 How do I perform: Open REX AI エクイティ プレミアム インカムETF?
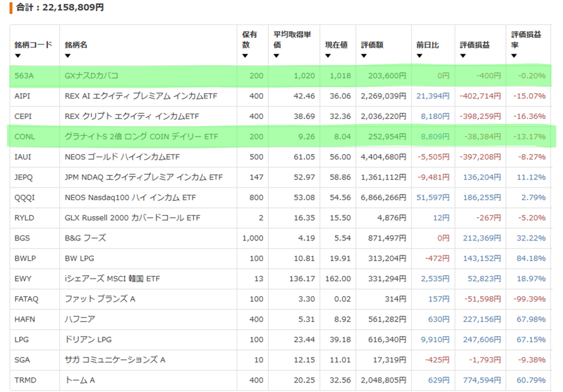(x=141, y=96)
